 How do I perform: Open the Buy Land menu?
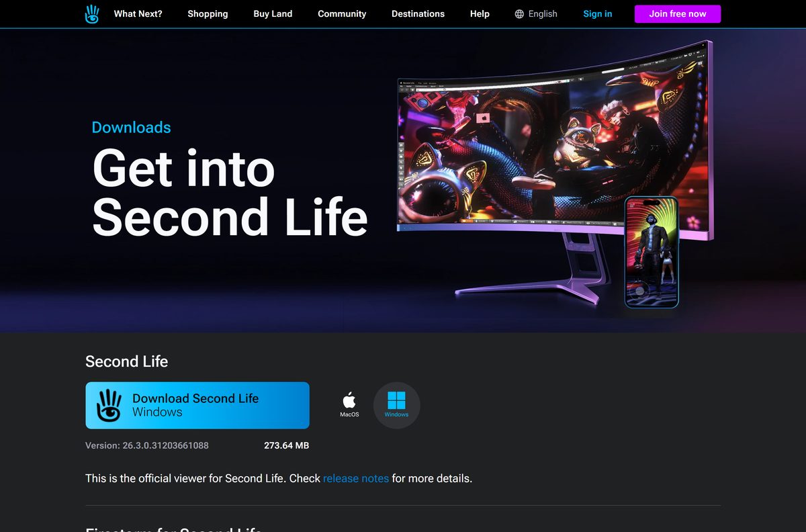pos(273,13)
